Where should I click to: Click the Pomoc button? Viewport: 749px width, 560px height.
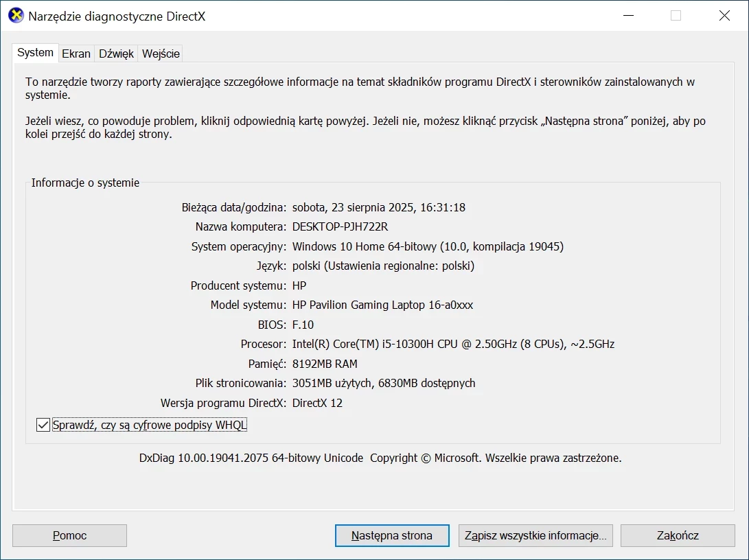click(x=70, y=536)
